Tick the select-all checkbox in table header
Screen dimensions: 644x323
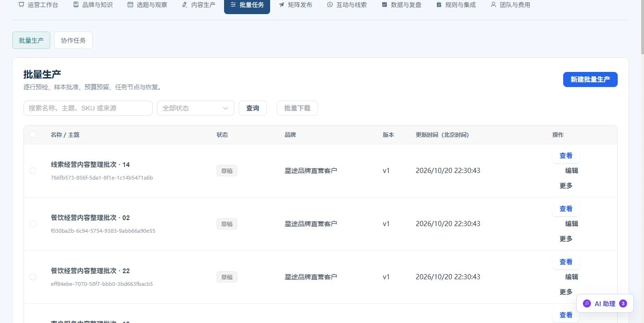(x=33, y=134)
